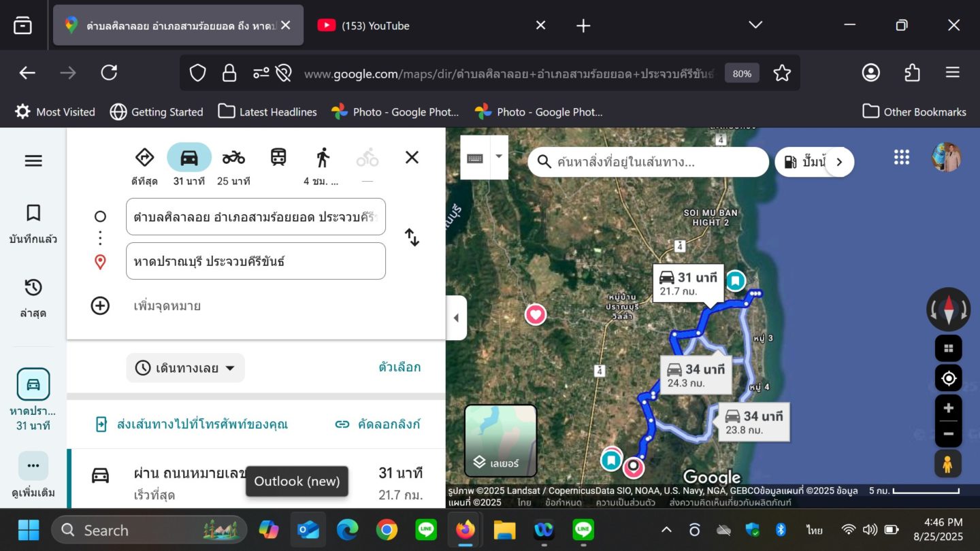980x551 pixels.
Task: Choose the motorcycle travel mode
Action: click(233, 158)
